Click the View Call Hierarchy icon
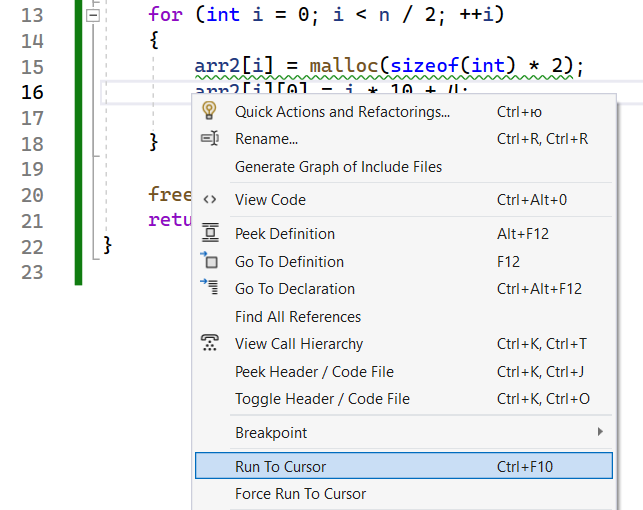The image size is (643, 510). point(210,343)
